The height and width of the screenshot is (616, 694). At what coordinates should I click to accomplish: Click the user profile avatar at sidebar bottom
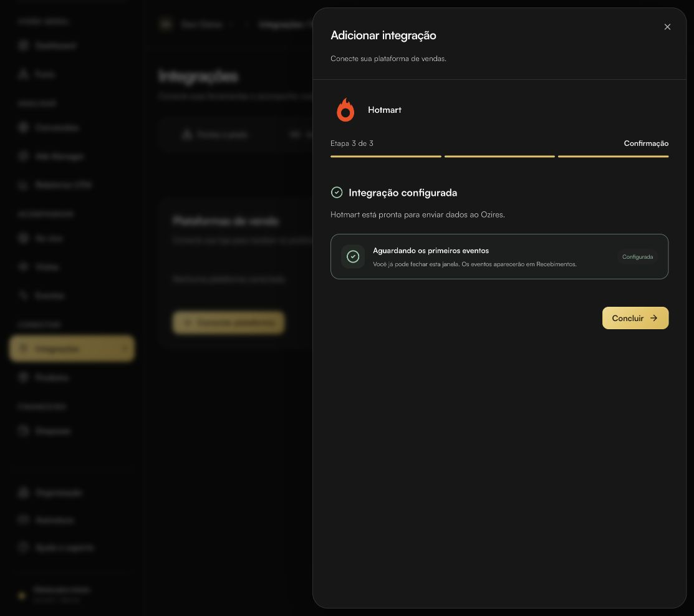(22, 595)
